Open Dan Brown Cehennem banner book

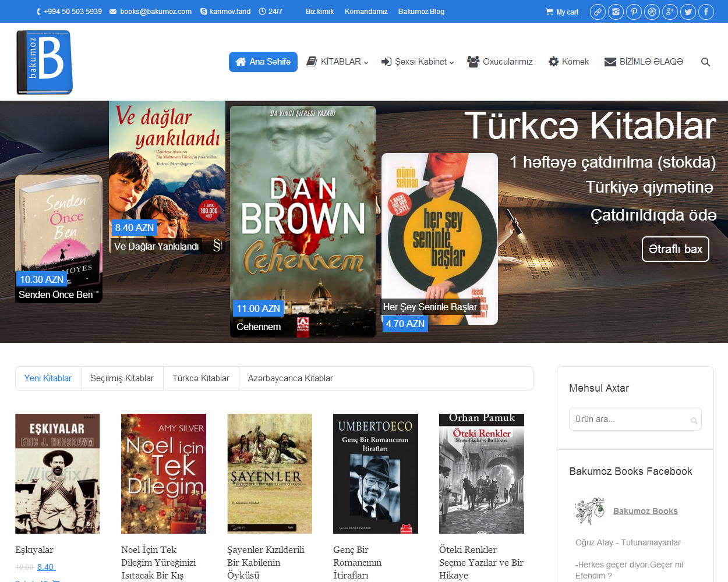(x=303, y=222)
